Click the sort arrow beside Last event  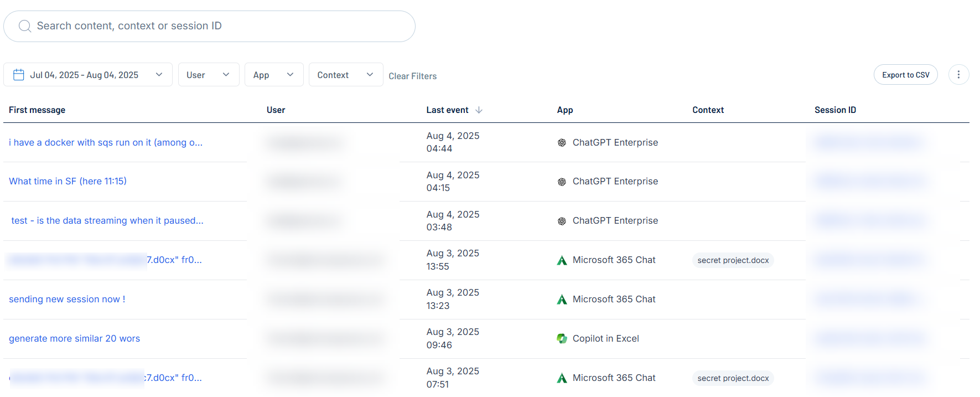pyautogui.click(x=479, y=110)
